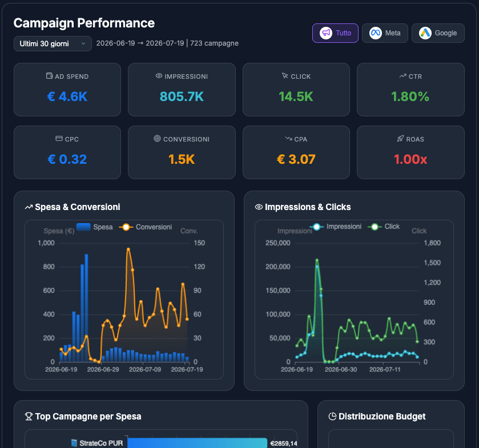The height and width of the screenshot is (448, 479).
Task: Click the credit card icon beside CPC
Action: tap(59, 139)
